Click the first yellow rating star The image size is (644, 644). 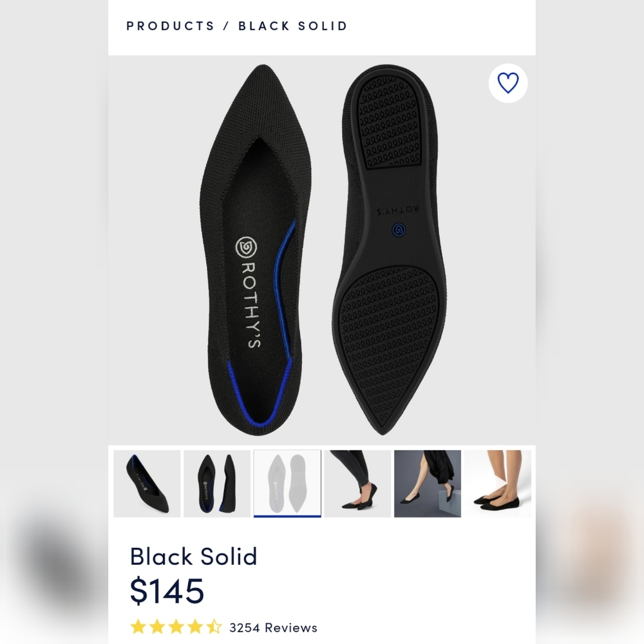coord(138,627)
